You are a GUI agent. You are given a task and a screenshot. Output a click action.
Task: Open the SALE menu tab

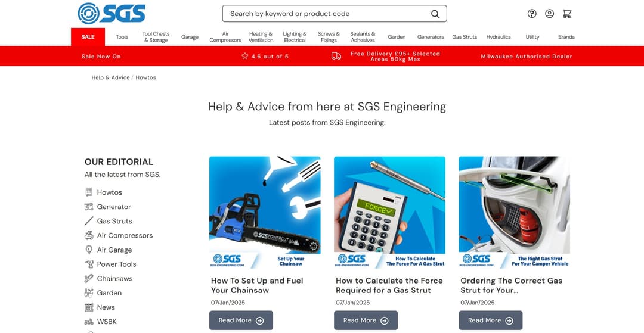(88, 37)
